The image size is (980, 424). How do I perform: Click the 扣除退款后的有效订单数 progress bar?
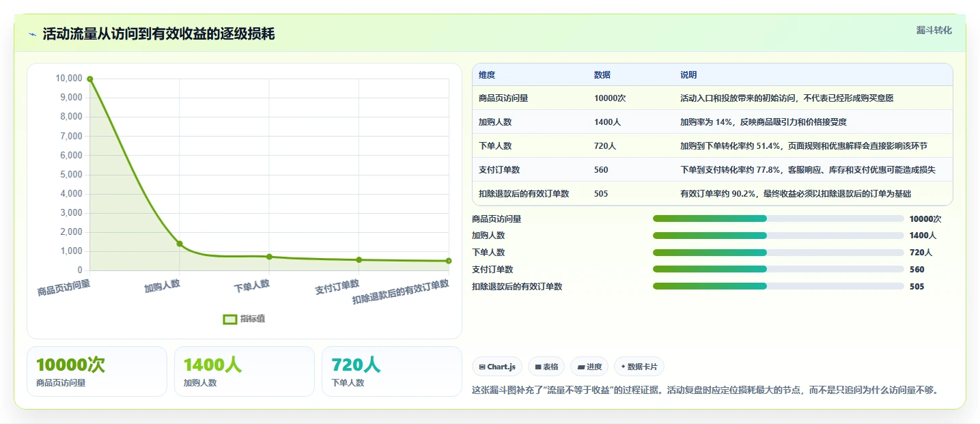point(779,286)
